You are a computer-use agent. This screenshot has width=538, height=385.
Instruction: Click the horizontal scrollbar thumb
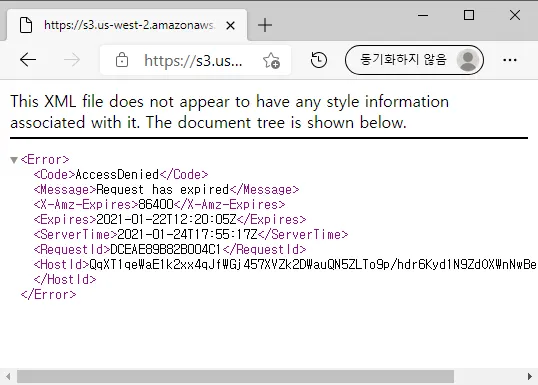[x=235, y=376]
